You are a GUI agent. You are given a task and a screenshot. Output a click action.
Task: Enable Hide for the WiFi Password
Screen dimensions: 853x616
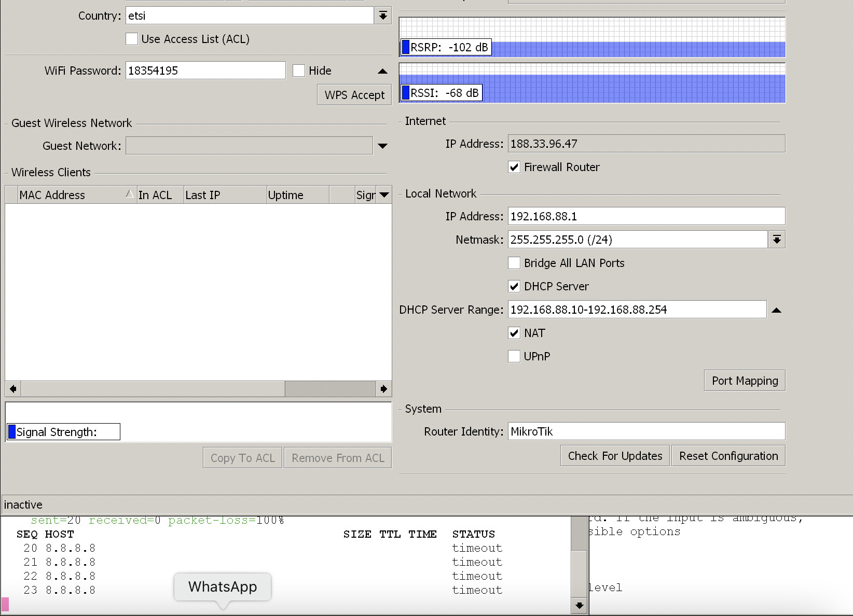point(299,70)
